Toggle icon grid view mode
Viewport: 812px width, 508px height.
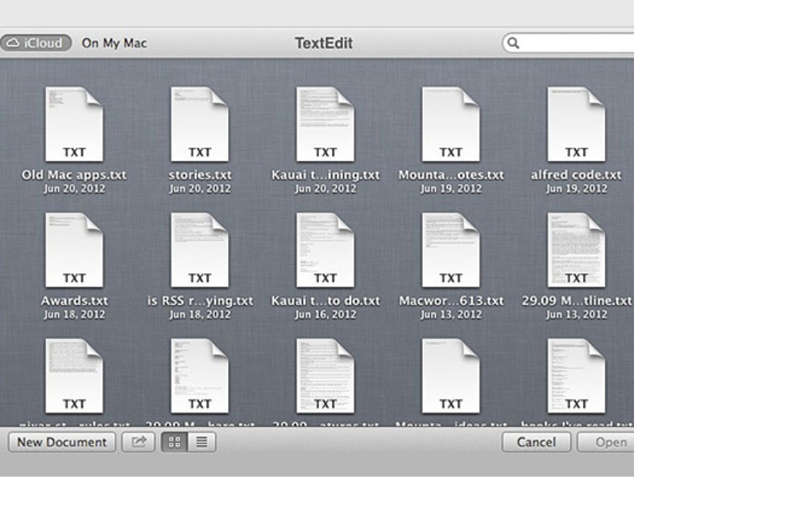[175, 442]
